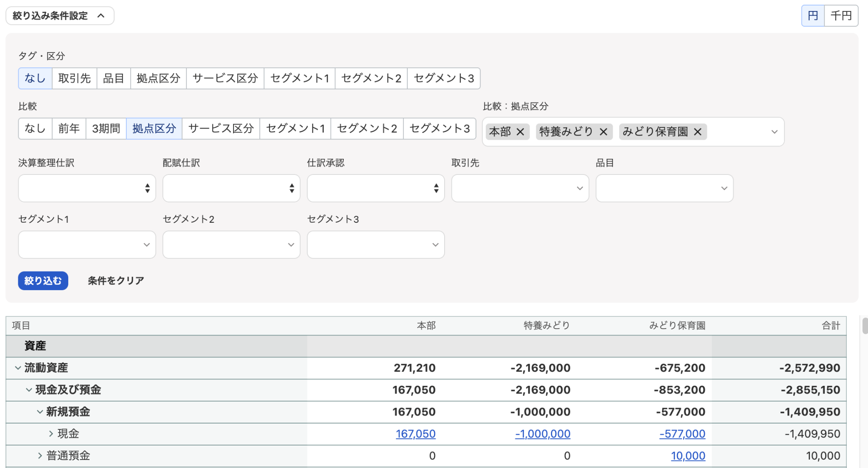Select 取引先 under タグ・区分
Screen dimensions: 868x468
pos(75,78)
